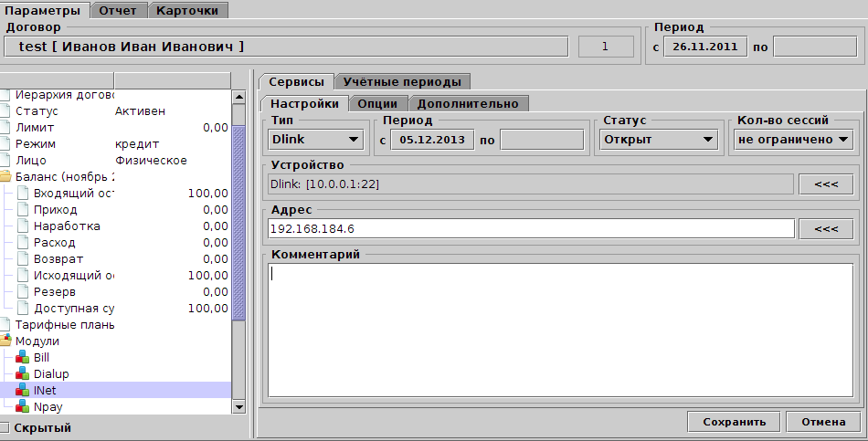Select the Bill module icon
Image resolution: width=868 pixels, height=441 pixels.
(x=23, y=358)
